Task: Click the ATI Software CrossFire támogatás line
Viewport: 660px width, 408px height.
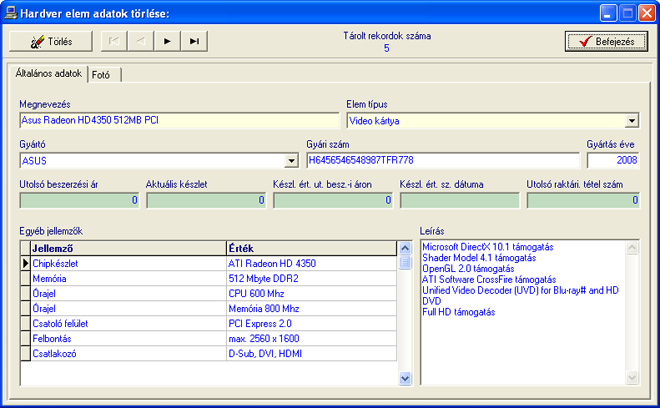Action: pyautogui.click(x=489, y=280)
